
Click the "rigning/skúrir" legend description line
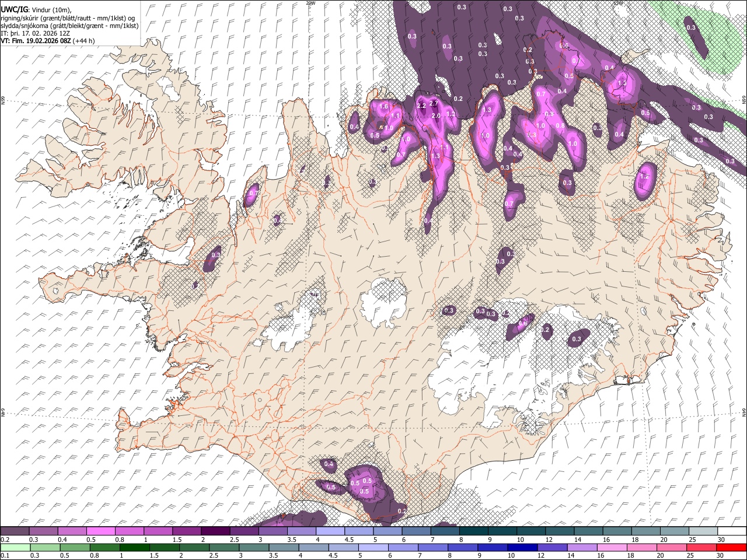point(69,17)
